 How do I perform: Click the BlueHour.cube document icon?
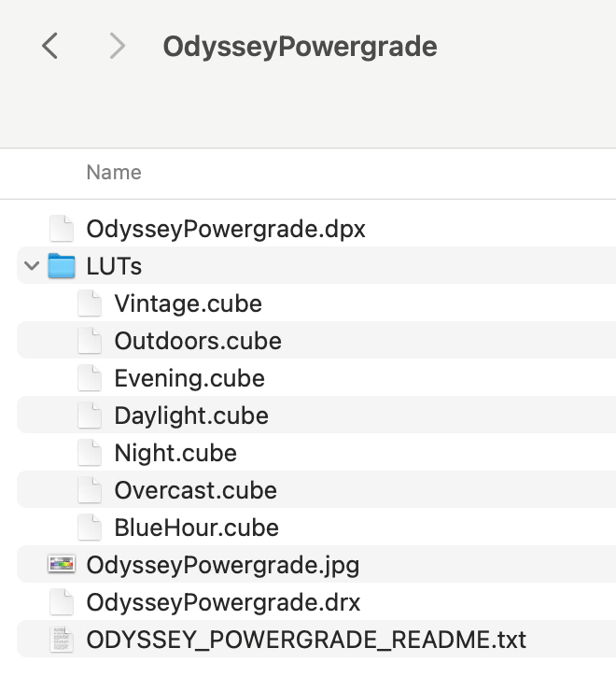click(x=90, y=528)
